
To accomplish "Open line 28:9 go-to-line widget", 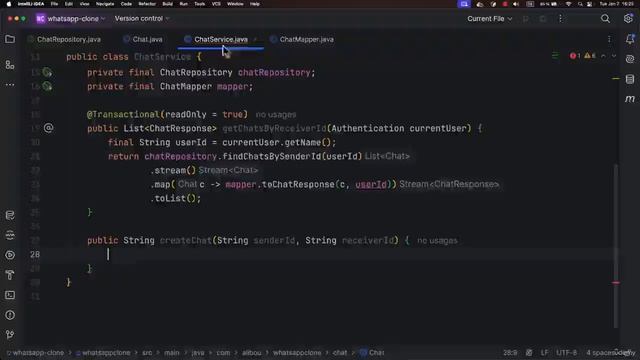I will (510, 353).
